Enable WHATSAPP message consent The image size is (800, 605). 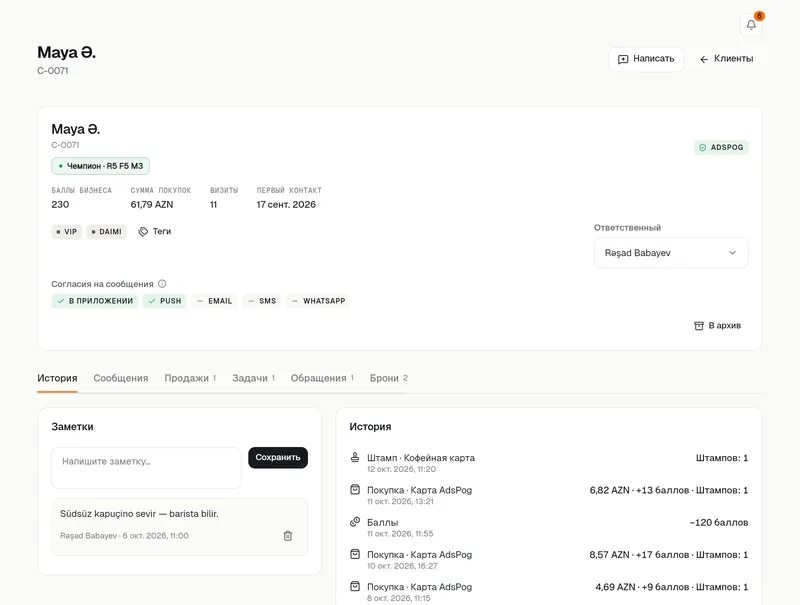click(x=318, y=301)
